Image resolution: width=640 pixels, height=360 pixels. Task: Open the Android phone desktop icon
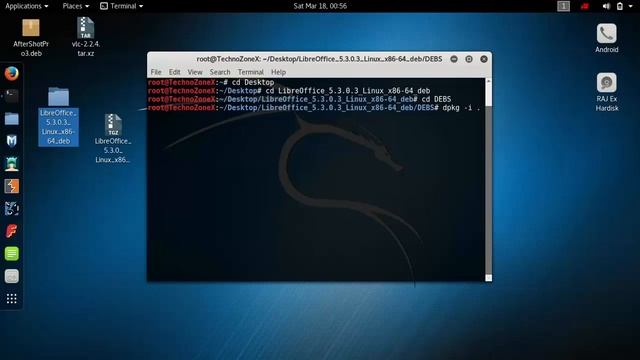(607, 38)
